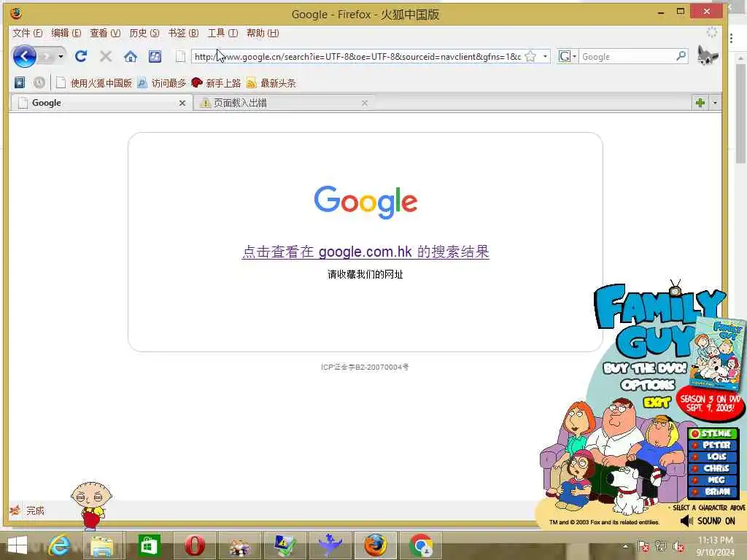Open the Family Guy app taskbar icon
Viewport: 747px width, 560px height.
tap(239, 545)
